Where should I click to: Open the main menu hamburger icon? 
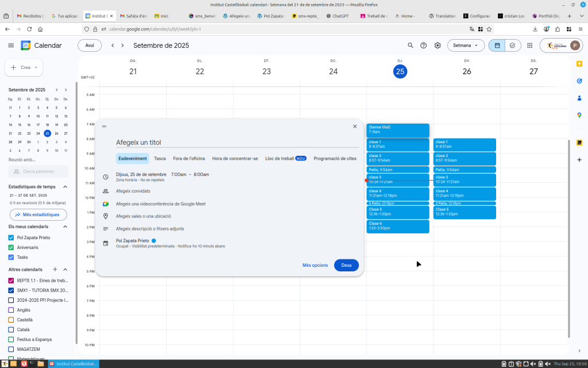pyautogui.click(x=11, y=45)
